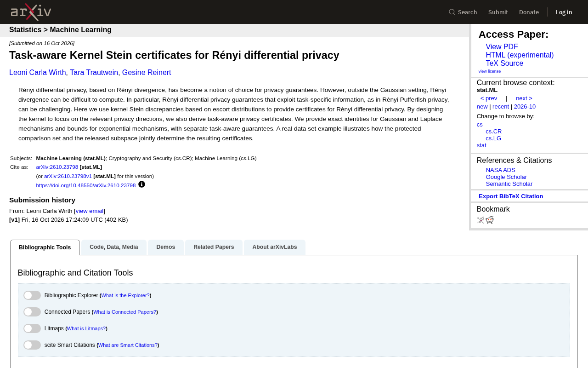Image resolution: width=588 pixels, height=368 pixels.
Task: Enable the Bibliographic Explorer toggle
Action: (x=32, y=295)
